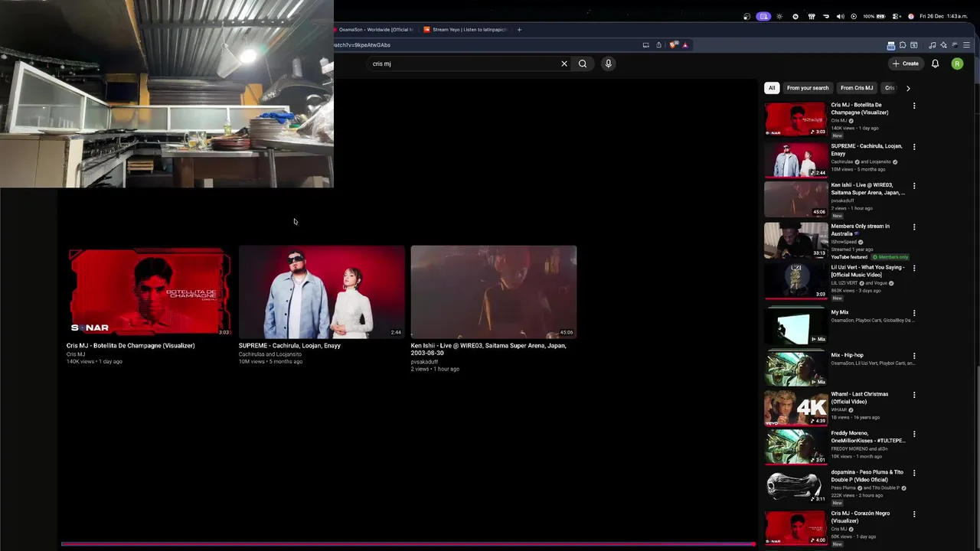Screen dimensions: 980x551
Task: Switch to the Stream Yeyo SoundCloud browser tab
Action: click(467, 30)
